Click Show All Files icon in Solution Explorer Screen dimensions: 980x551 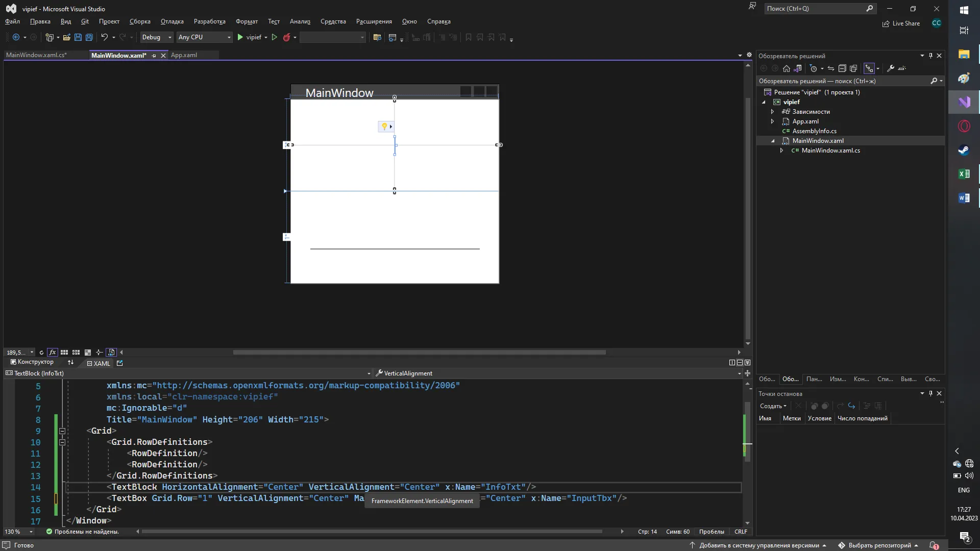[853, 68]
